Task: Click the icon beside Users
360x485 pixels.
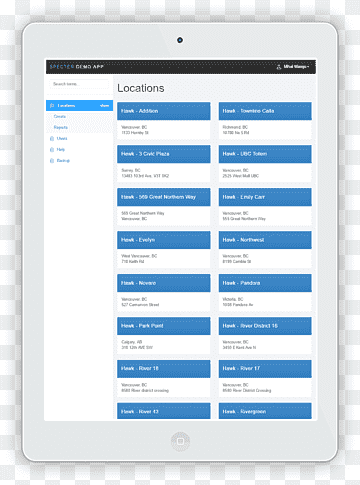Action: (52, 138)
